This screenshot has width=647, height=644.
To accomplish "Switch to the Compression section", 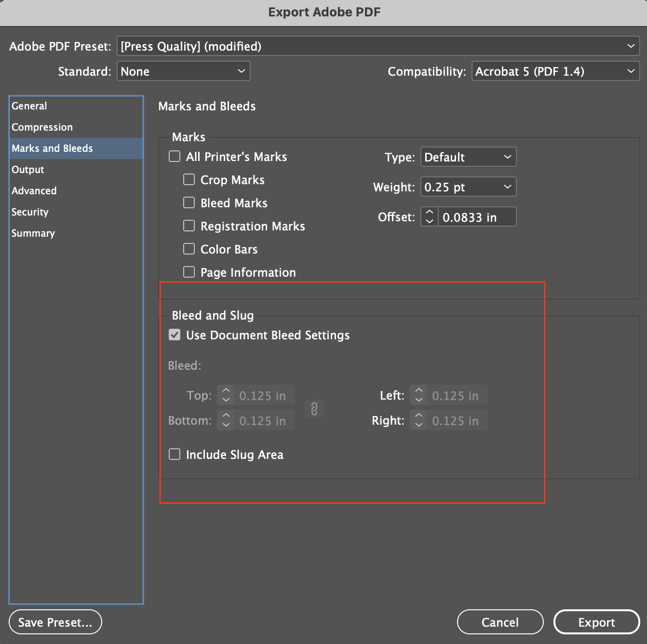I will click(x=42, y=127).
